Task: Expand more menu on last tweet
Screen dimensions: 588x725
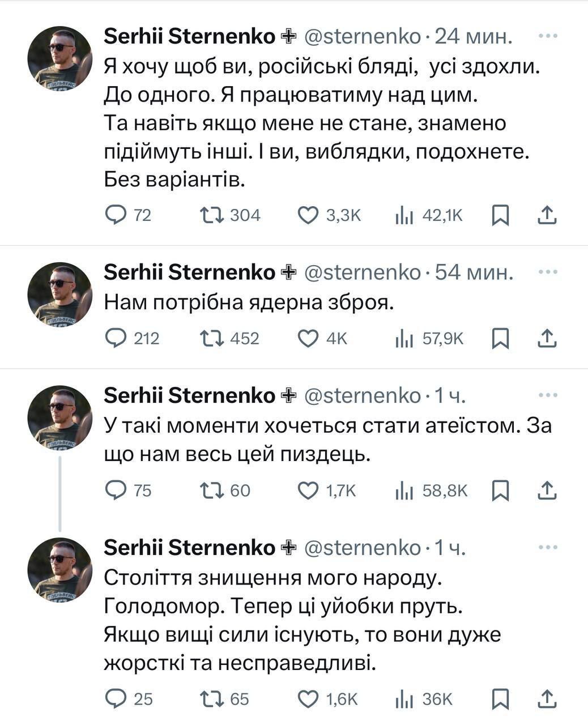Action: point(548,547)
